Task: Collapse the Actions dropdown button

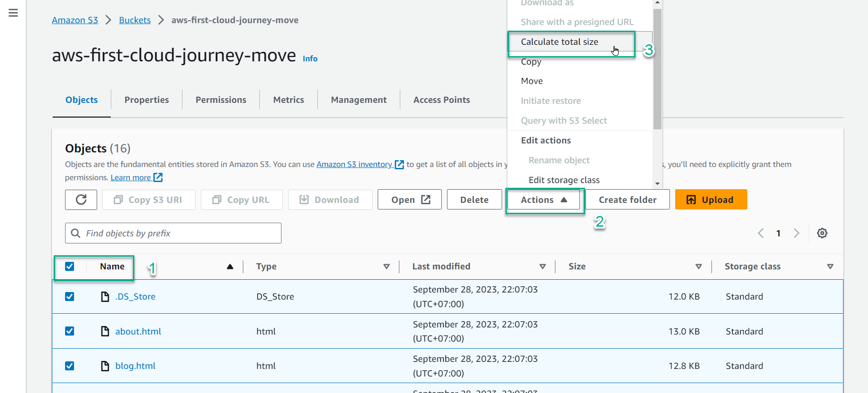Action: pyautogui.click(x=544, y=200)
